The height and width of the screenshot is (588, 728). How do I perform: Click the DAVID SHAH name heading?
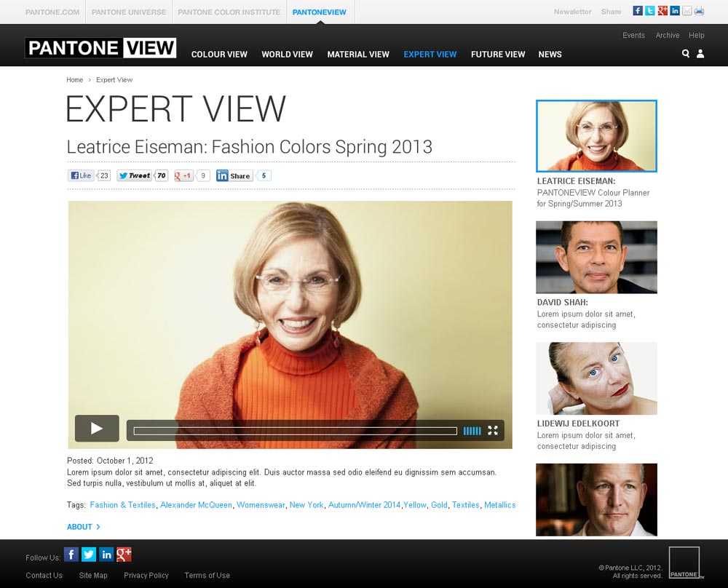[563, 303]
